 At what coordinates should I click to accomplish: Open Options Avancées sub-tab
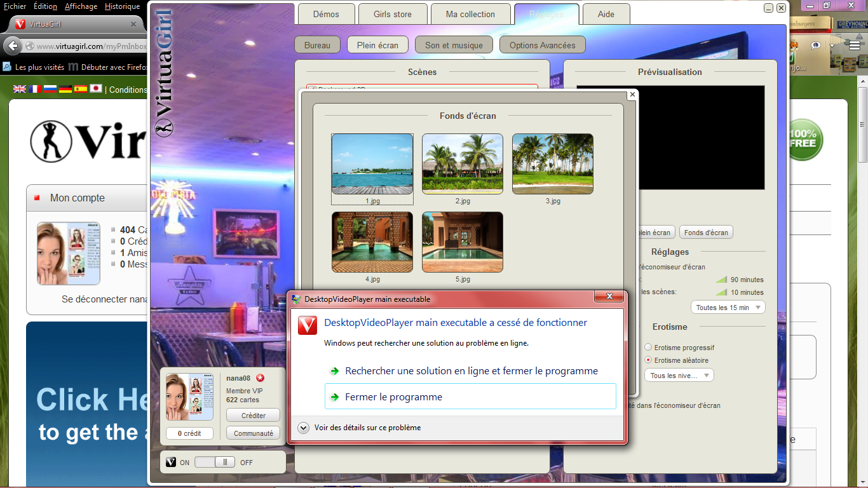tap(543, 45)
